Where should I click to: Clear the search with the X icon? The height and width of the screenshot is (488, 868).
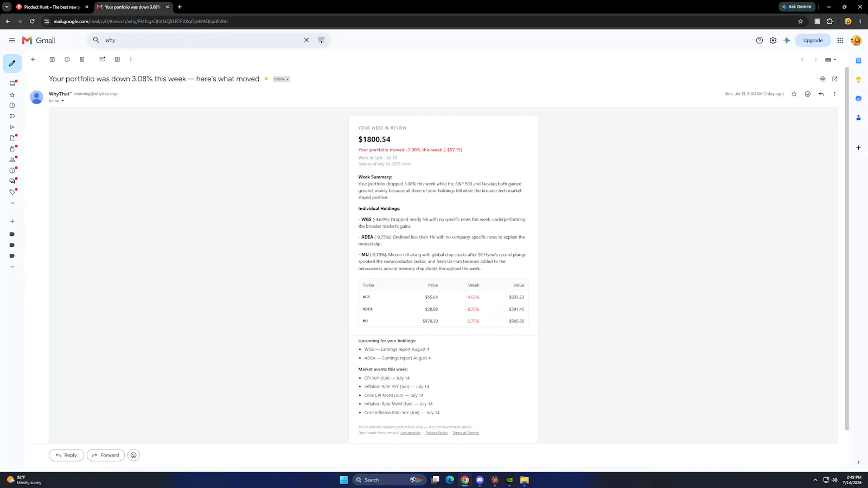307,40
